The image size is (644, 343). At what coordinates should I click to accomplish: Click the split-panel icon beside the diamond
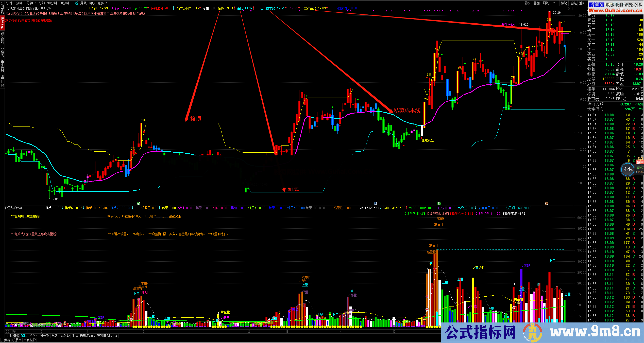pos(572,8)
